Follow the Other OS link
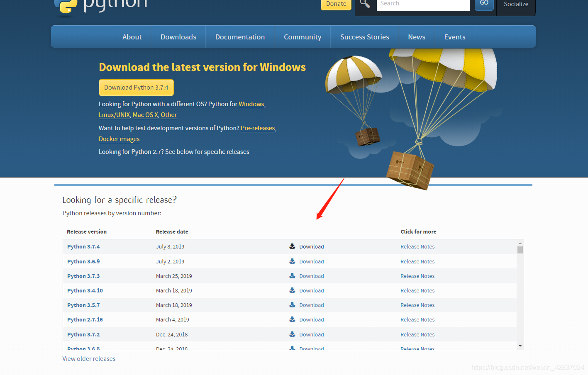The width and height of the screenshot is (588, 375). coord(169,115)
